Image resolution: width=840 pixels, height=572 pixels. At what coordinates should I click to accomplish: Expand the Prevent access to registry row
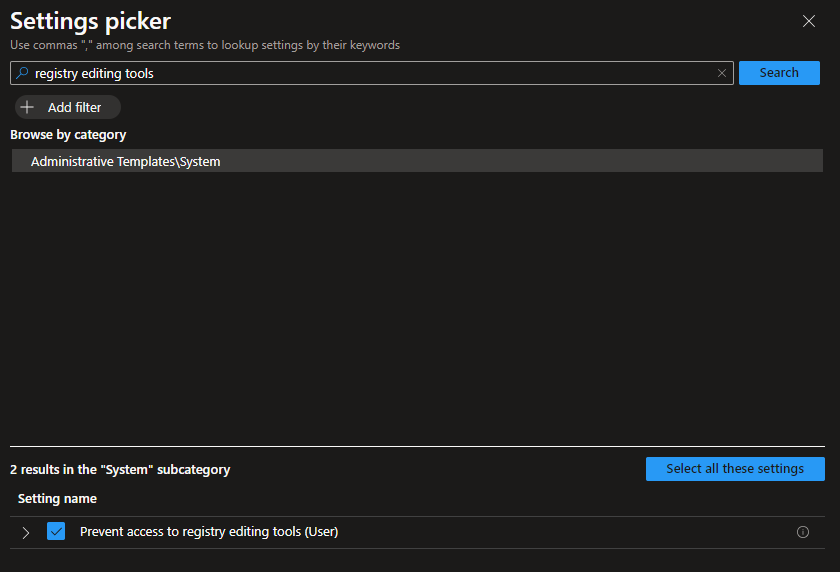point(26,532)
